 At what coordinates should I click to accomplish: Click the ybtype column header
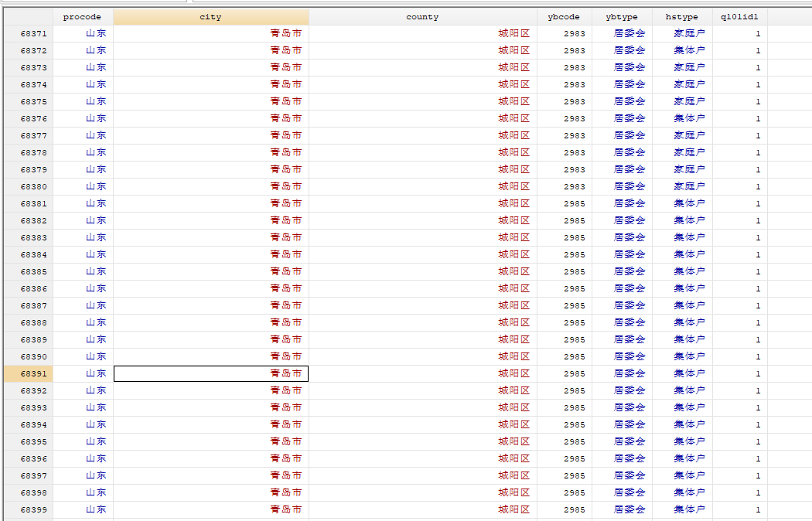[x=622, y=17]
